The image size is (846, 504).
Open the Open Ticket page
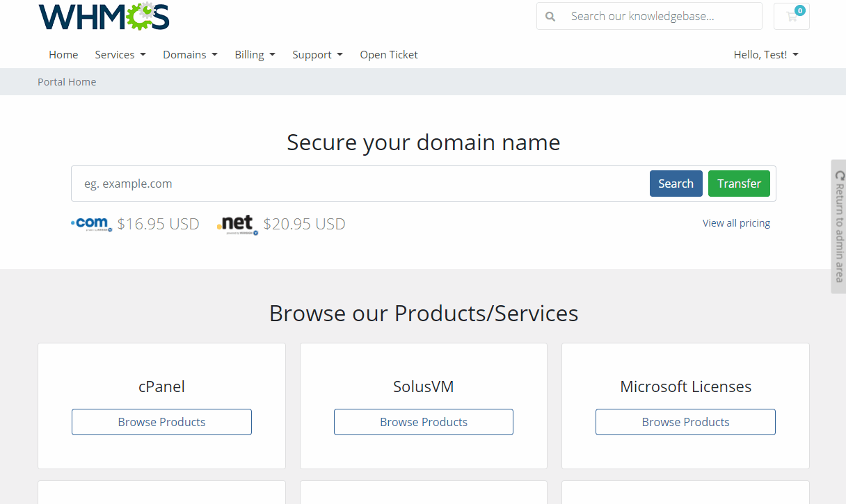(389, 54)
